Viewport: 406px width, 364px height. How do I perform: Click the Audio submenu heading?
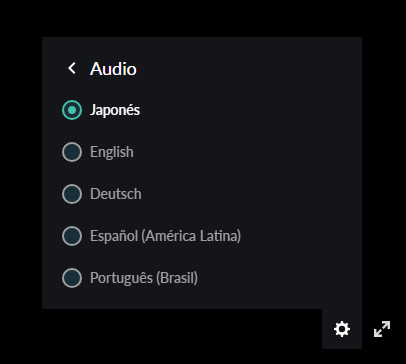tap(113, 69)
